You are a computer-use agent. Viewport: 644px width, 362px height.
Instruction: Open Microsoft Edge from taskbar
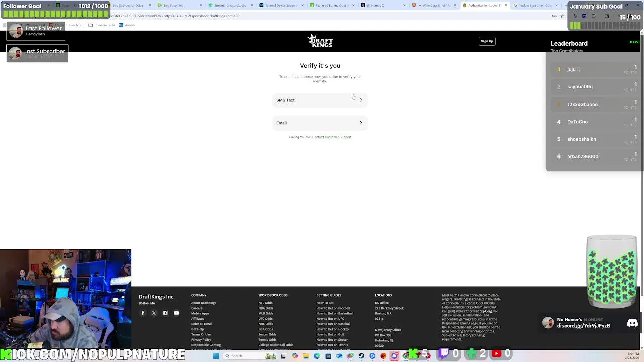pos(317,356)
